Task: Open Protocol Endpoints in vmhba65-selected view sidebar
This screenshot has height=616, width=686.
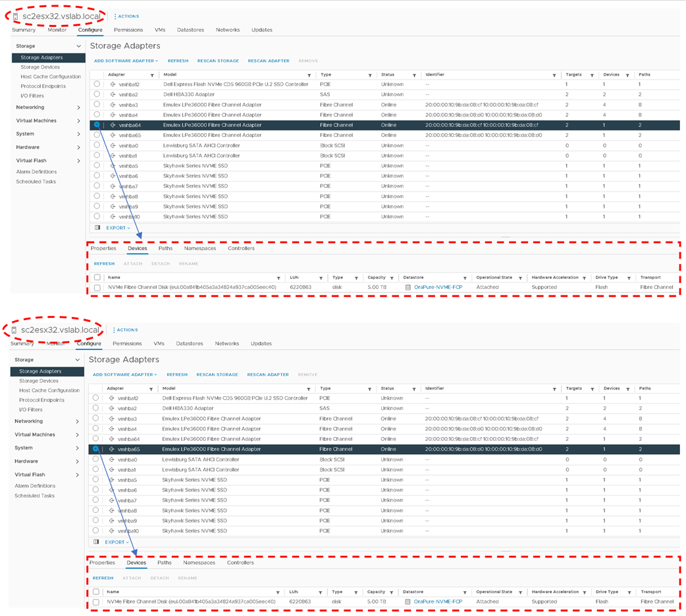Action: 41,400
